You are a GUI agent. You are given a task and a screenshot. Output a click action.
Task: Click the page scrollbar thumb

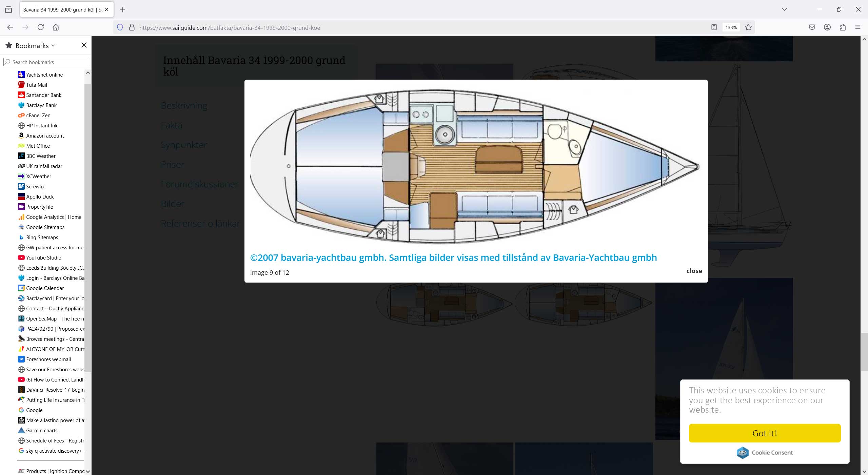(x=864, y=352)
